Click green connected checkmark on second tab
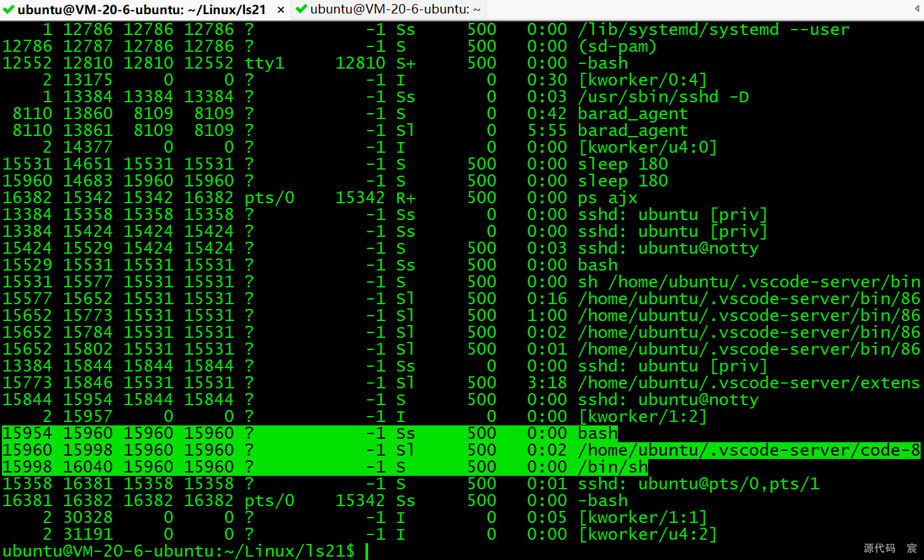924x560 pixels. (x=301, y=9)
